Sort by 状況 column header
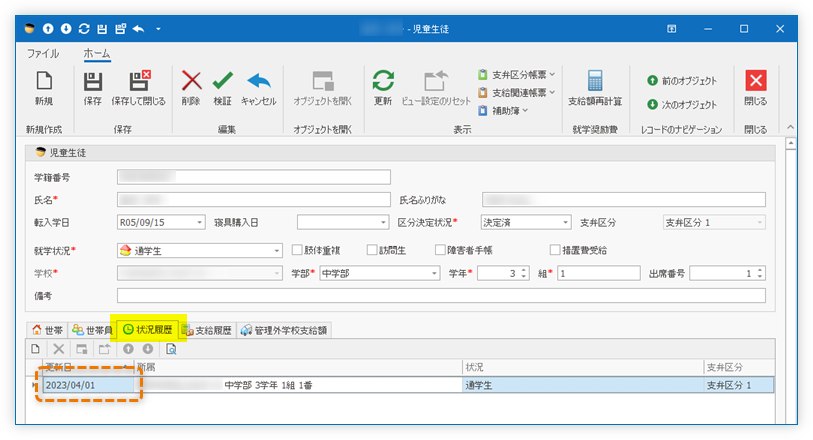The width and height of the screenshot is (813, 440). (x=583, y=367)
